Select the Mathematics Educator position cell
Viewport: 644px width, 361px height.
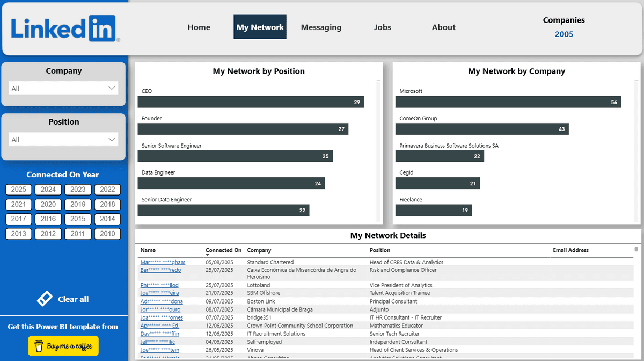(396, 326)
